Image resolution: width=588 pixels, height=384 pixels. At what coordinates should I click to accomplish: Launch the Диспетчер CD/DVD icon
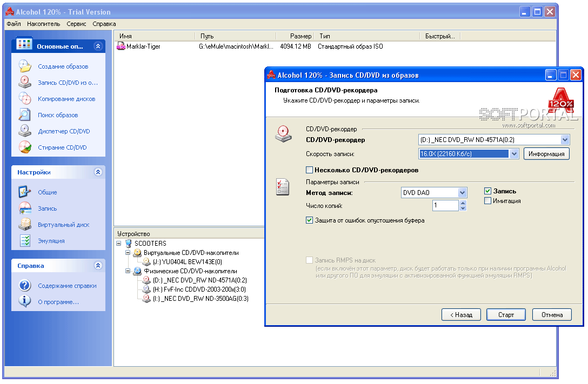tap(25, 131)
